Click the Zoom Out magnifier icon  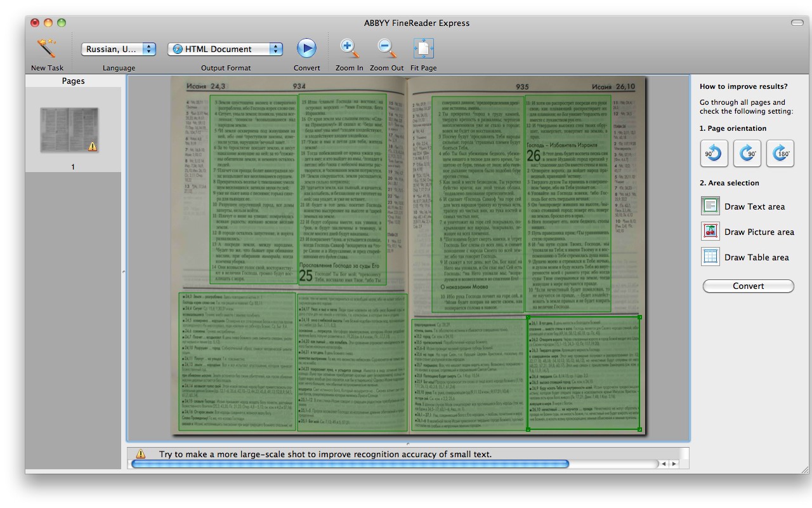point(386,48)
